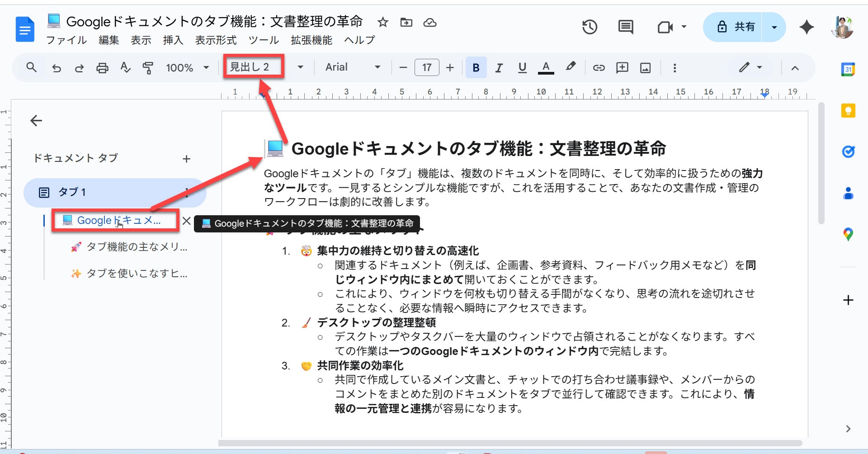The width and height of the screenshot is (868, 454).
Task: Open the 挿入 menu
Action: [x=173, y=40]
